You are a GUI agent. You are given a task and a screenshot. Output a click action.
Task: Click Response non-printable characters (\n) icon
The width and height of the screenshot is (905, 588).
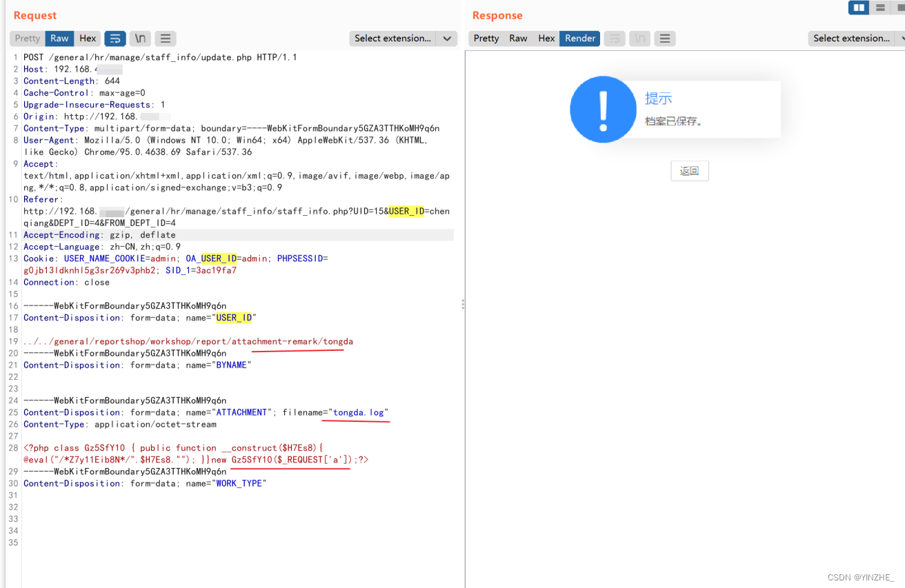(x=639, y=39)
